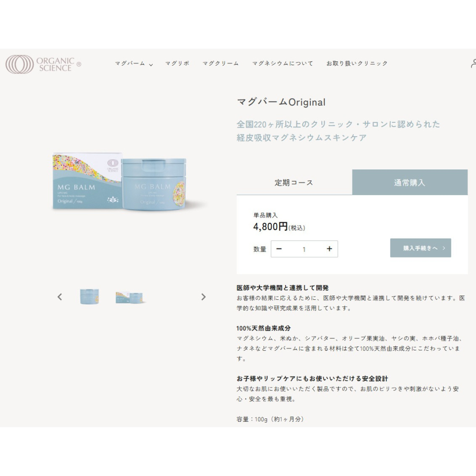
Task: Open the user account icon
Action: coord(473,63)
